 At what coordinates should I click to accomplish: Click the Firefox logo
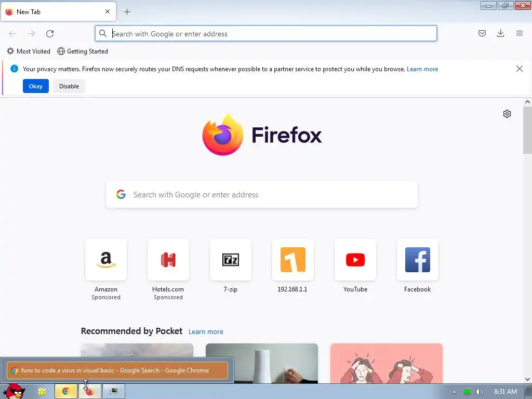click(223, 135)
